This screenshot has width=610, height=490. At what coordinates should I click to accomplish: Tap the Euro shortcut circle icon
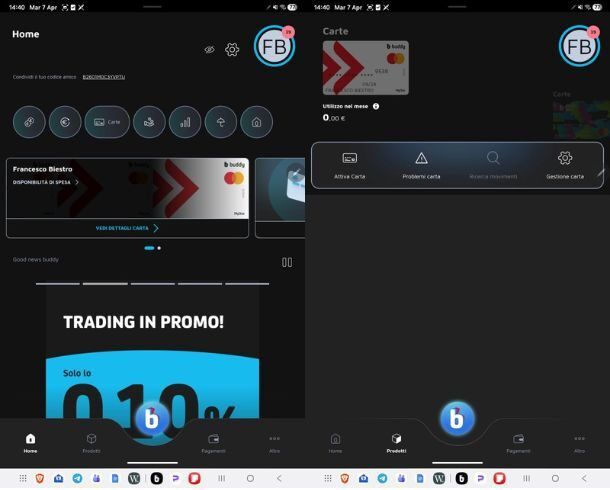click(65, 122)
